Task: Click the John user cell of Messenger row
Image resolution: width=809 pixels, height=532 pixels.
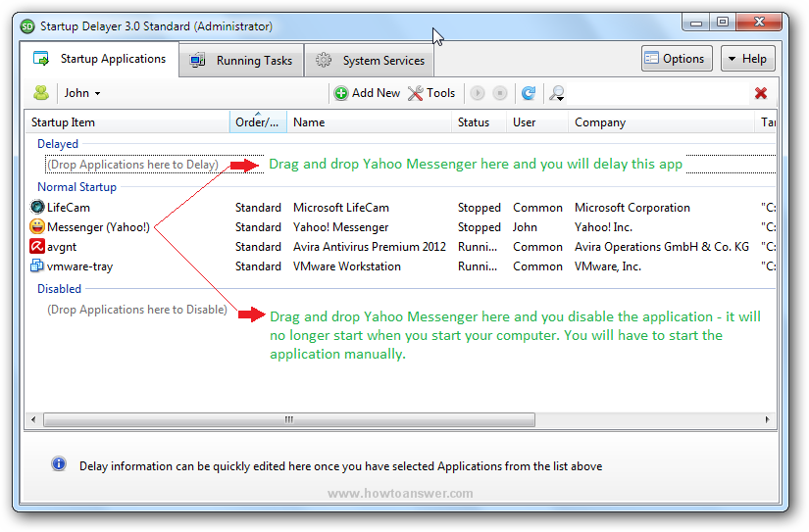Action: pyautogui.click(x=525, y=227)
